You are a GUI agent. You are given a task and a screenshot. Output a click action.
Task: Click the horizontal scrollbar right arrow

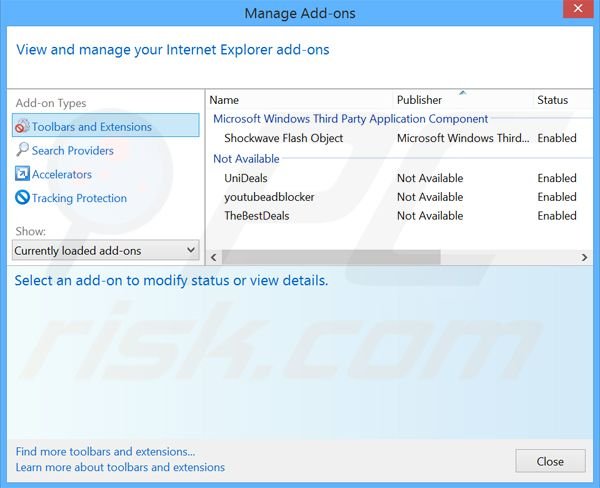[584, 258]
